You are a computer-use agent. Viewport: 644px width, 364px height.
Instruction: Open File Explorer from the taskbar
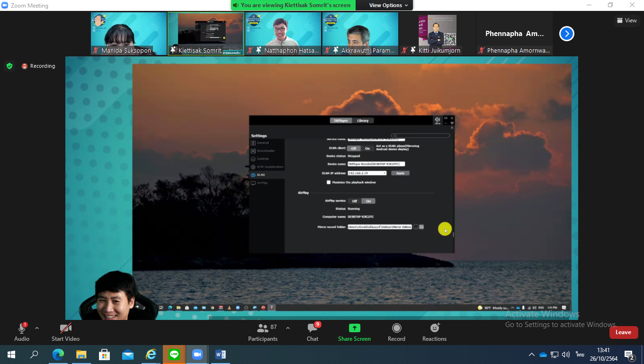81,355
